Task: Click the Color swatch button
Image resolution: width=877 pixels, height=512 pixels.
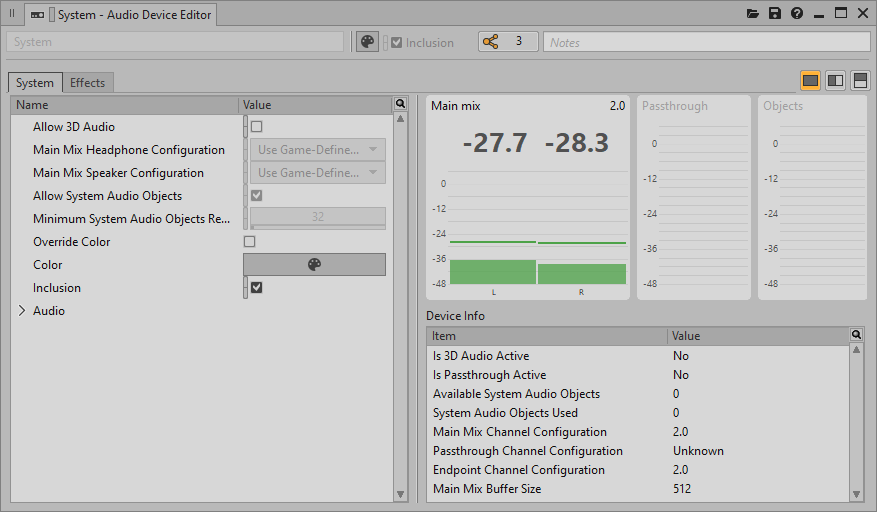Action: point(314,265)
